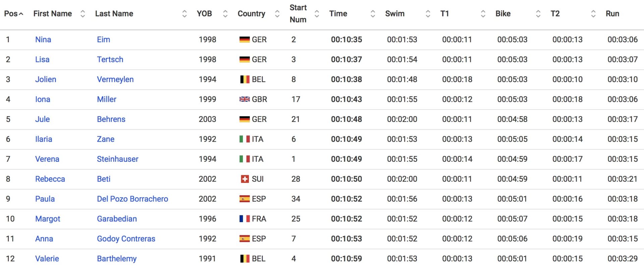Screen dimensions: 644x268
Task: Click Country column sort arrows
Action: click(277, 14)
